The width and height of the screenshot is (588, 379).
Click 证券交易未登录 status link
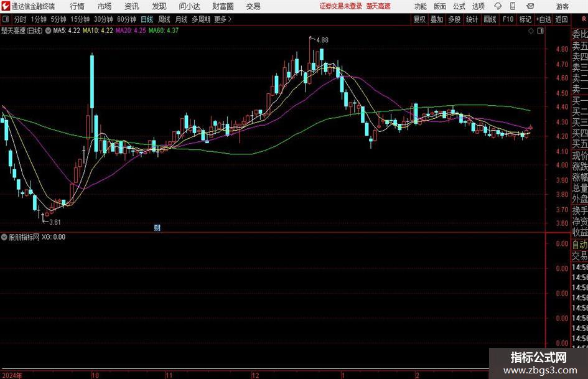coord(341,6)
